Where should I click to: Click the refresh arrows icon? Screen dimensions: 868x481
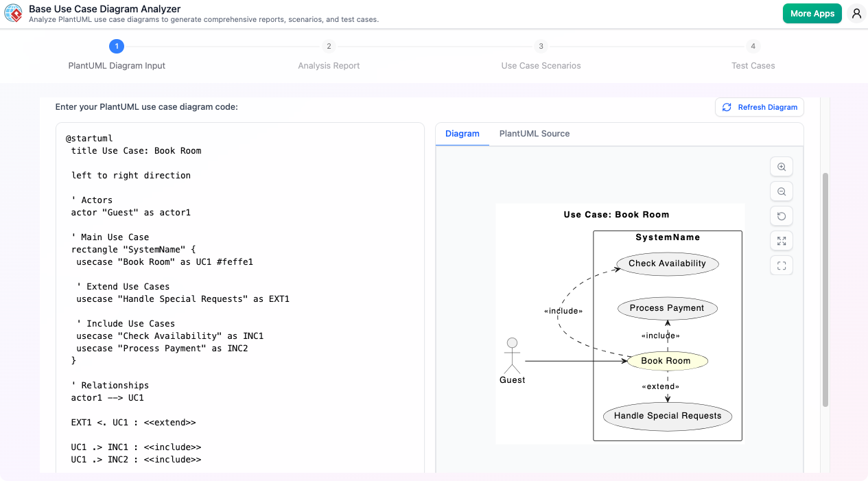tap(727, 107)
